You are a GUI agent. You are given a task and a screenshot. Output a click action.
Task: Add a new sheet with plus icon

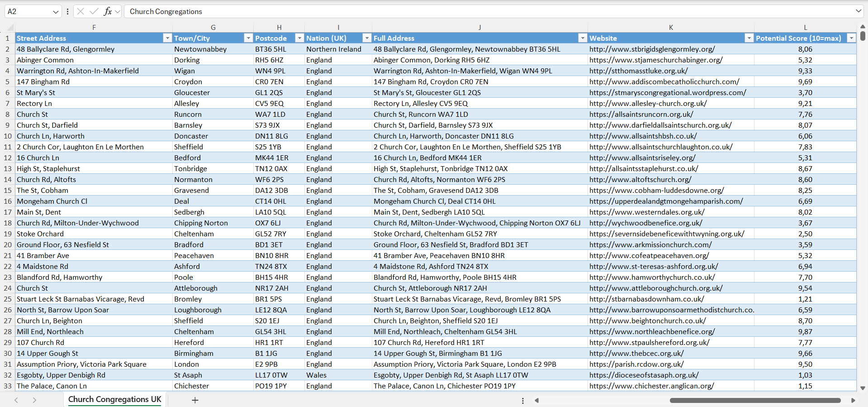click(x=195, y=400)
